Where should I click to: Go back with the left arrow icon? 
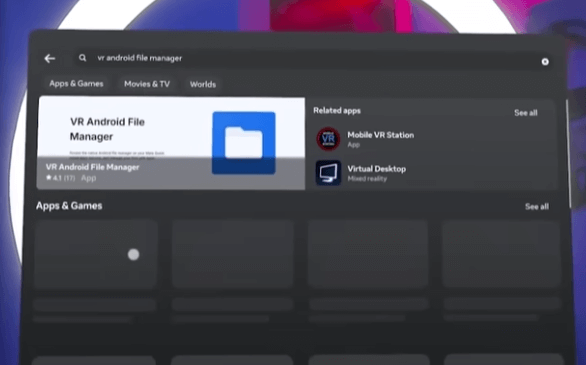[x=50, y=58]
